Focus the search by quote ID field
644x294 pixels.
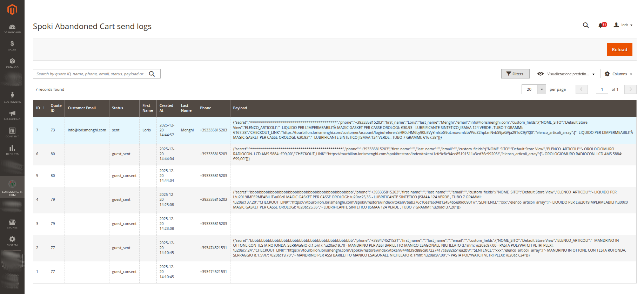(x=90, y=74)
